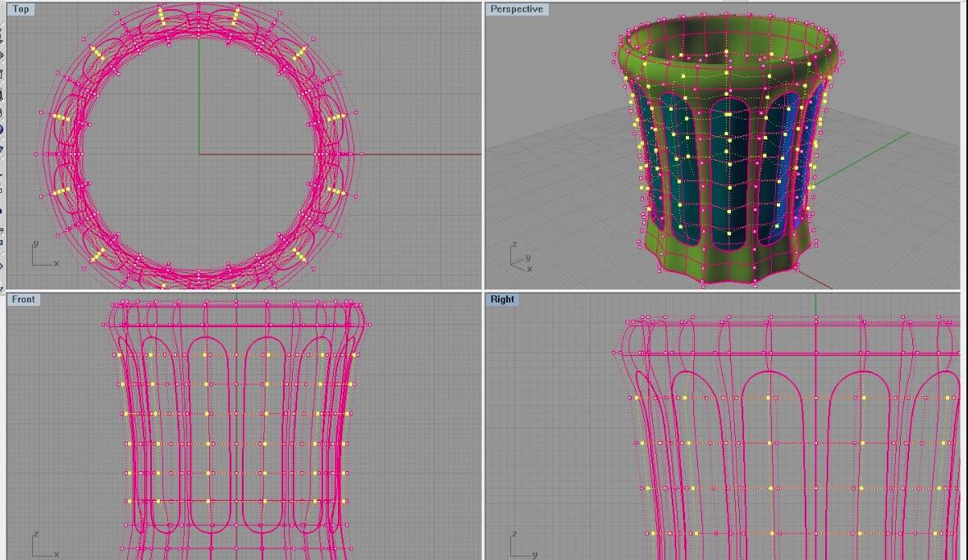Select the Perspective viewport title label
968x560 pixels.
point(517,9)
